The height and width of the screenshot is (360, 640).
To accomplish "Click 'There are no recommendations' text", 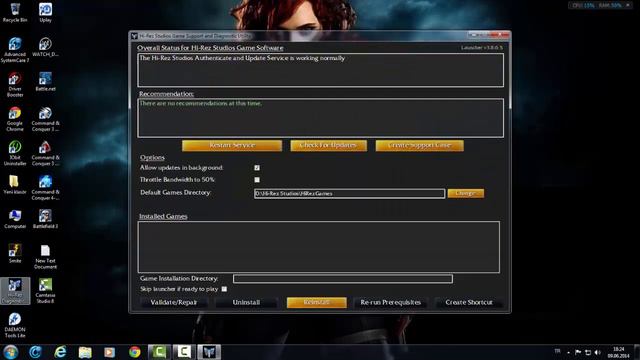I will pos(200,103).
